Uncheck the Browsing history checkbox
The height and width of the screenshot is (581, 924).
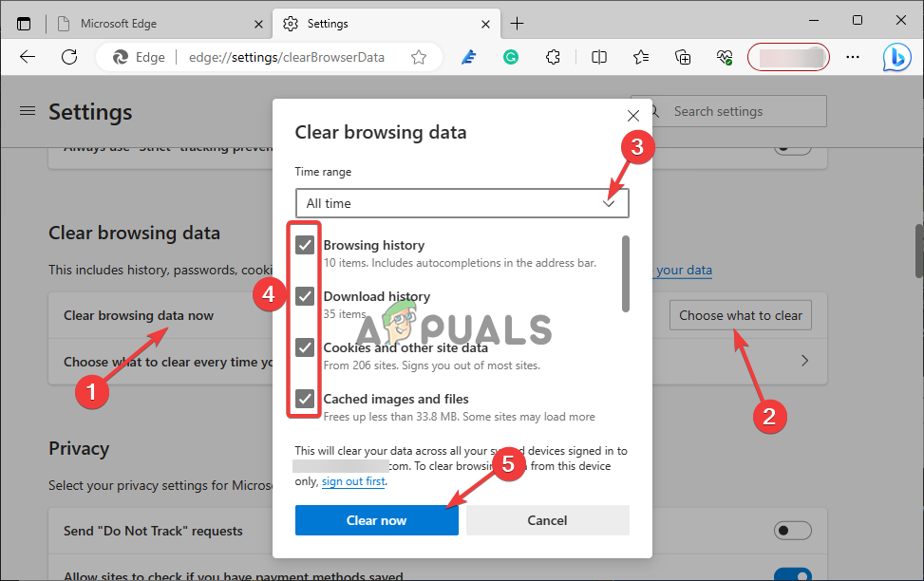(304, 244)
